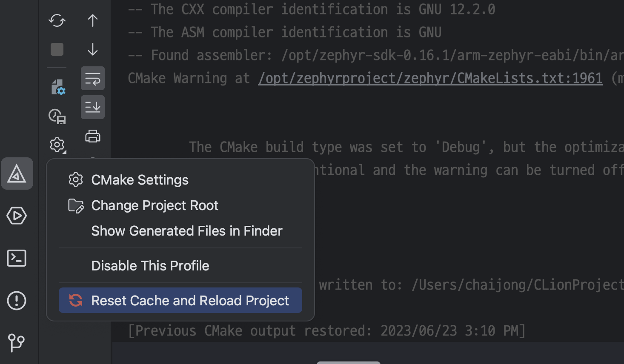Select Change Project Root from the menu

click(x=155, y=205)
